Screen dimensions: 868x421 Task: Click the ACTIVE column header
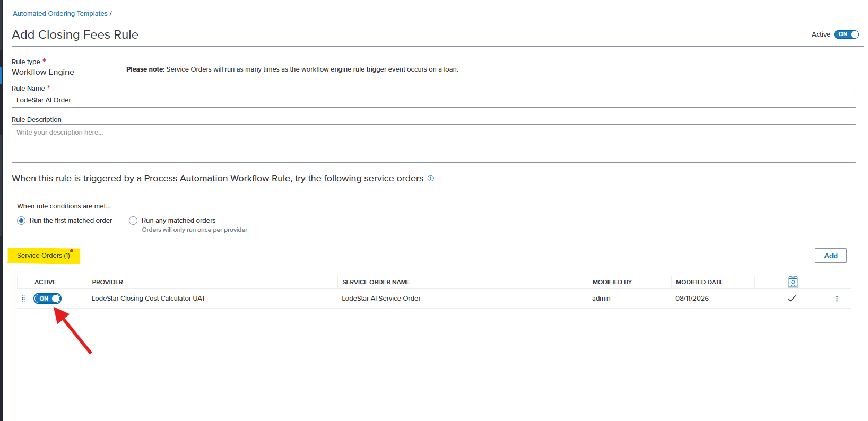coord(45,282)
